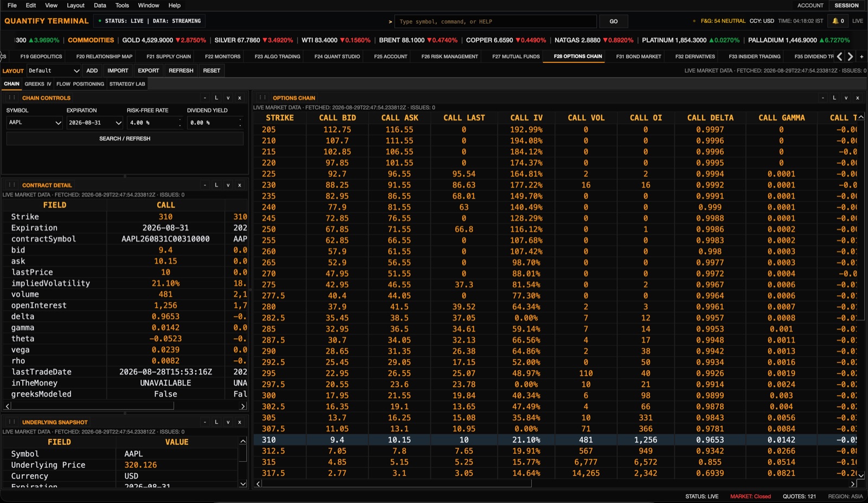Switch to the STRATEGY LAB tab
Viewport: 868px width, 503px height.
point(127,84)
